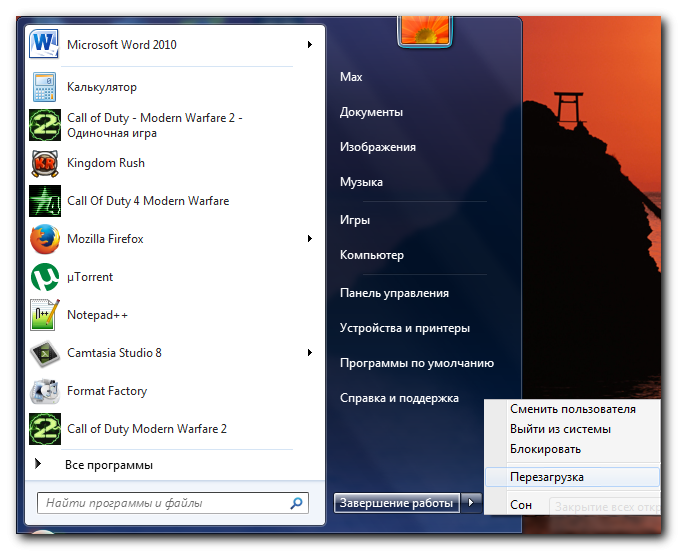The image size is (678, 551).
Task: Open Изображения library
Action: [377, 147]
